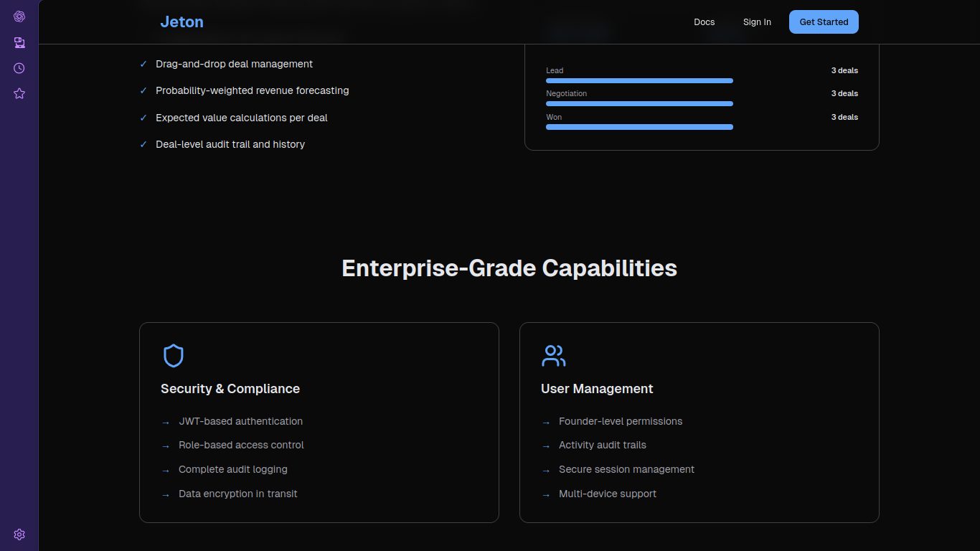Open the settings gear icon
980x551 pixels.
point(19,534)
